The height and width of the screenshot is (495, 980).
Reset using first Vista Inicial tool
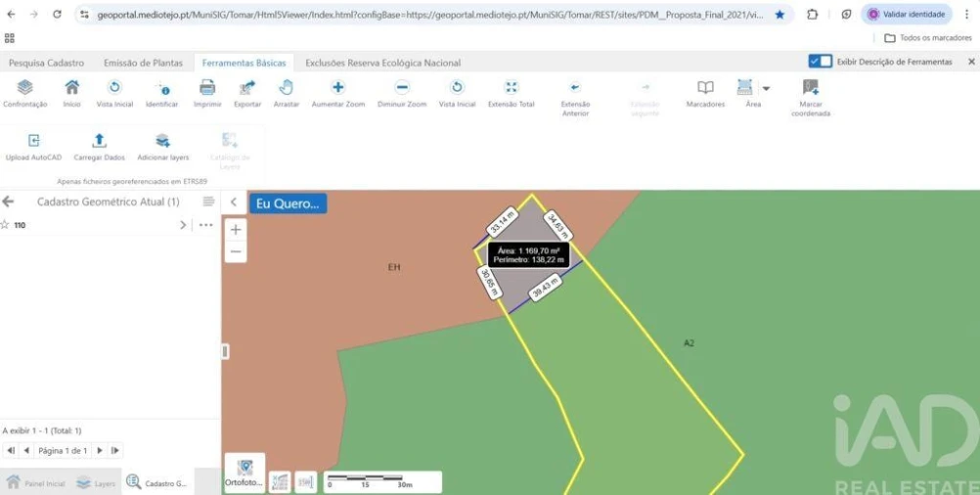(x=114, y=94)
